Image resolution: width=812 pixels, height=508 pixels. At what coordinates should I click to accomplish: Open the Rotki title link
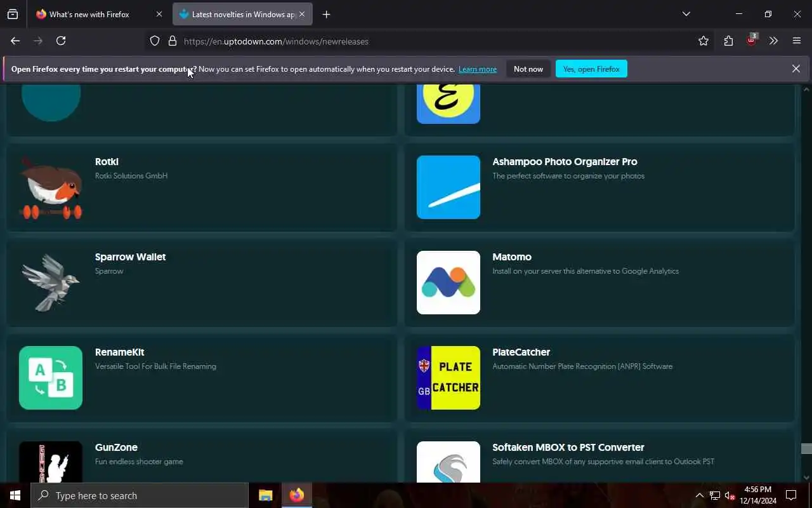[107, 162]
